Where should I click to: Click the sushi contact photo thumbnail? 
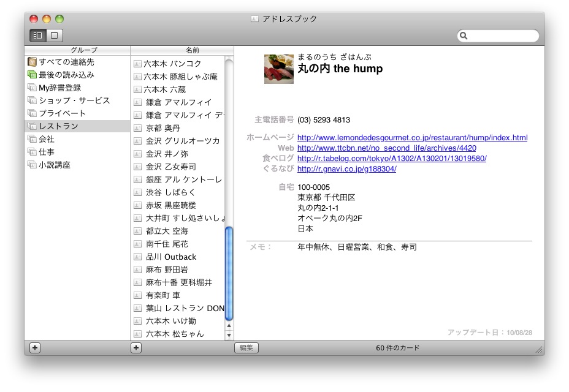click(278, 69)
